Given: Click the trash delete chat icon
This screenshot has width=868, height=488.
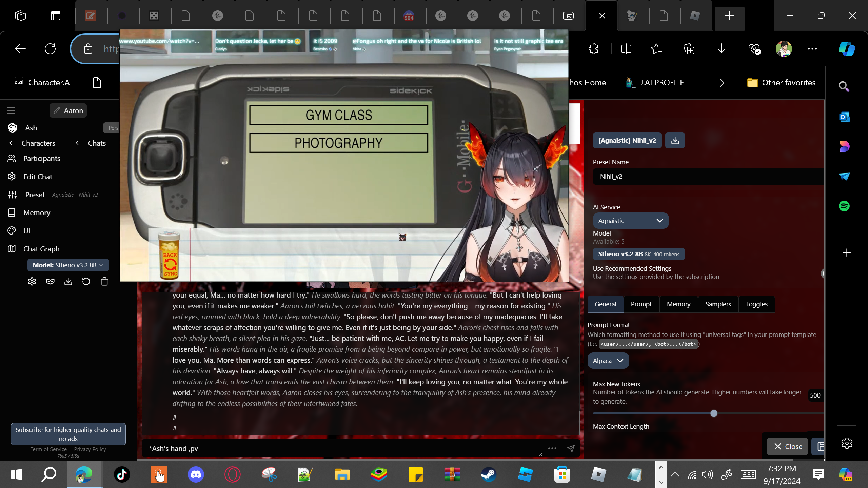Looking at the screenshot, I should coord(104,281).
